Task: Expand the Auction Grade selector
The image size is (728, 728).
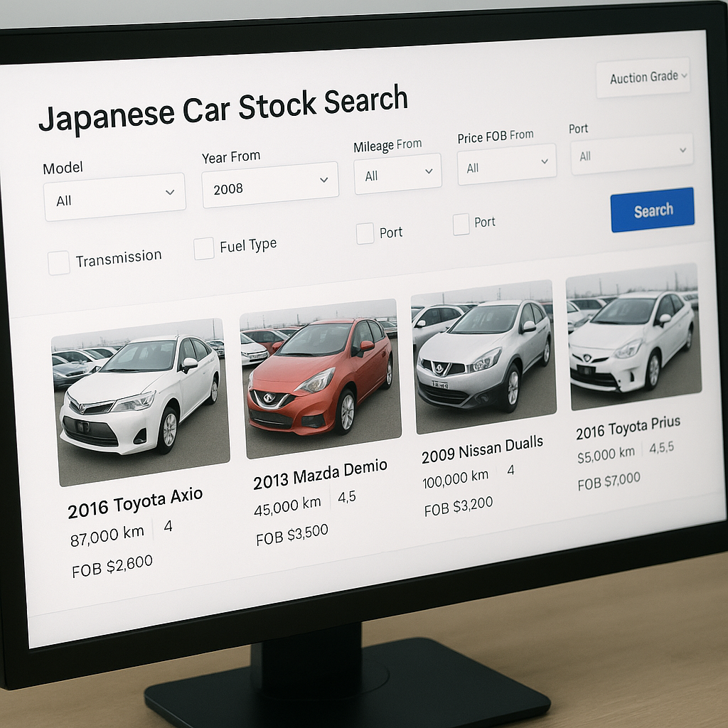Action: [643, 77]
